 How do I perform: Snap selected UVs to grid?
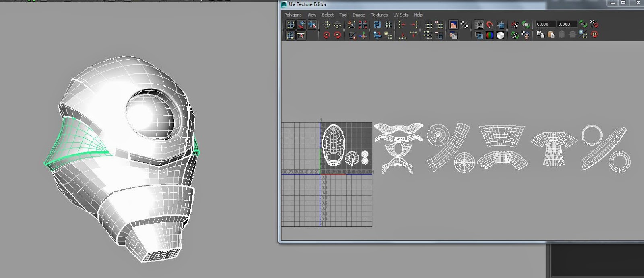[388, 25]
